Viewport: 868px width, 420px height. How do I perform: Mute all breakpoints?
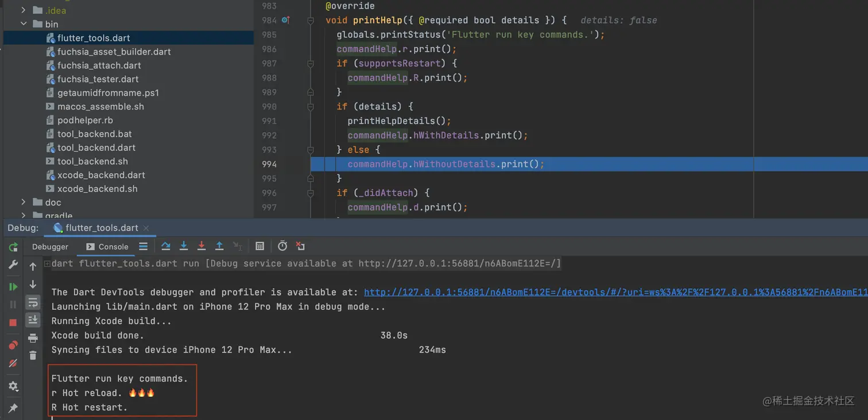(x=13, y=363)
